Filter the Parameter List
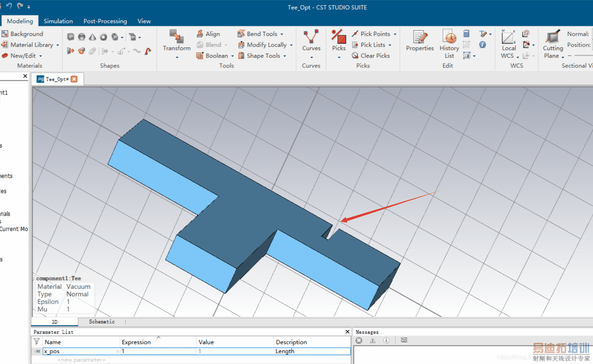 [x=36, y=342]
